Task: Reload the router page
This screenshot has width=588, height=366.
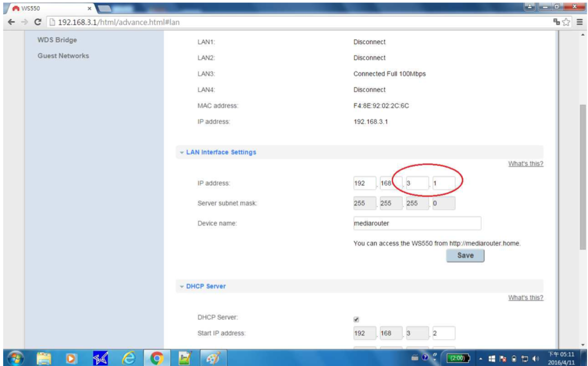Action: (38, 22)
